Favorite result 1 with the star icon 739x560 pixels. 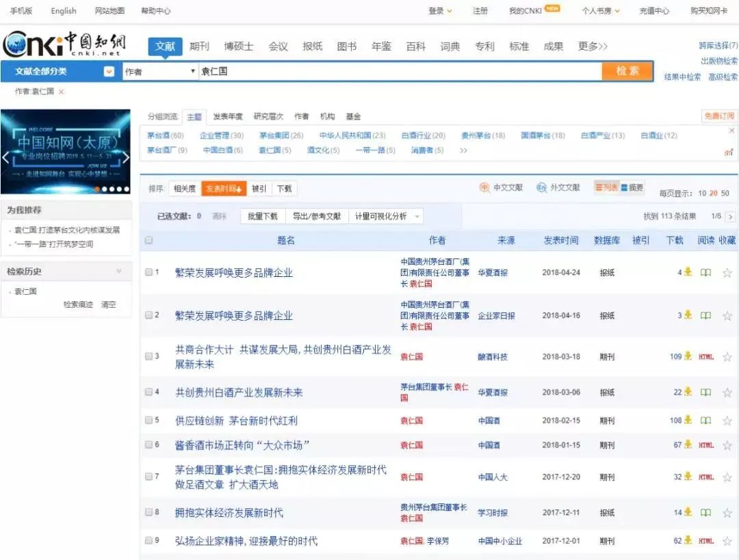[x=727, y=272]
